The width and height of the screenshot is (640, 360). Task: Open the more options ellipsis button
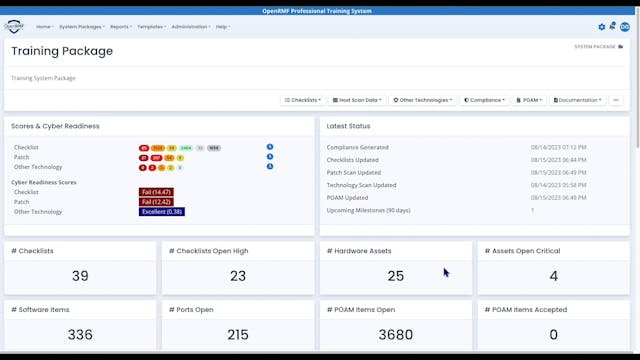[616, 100]
